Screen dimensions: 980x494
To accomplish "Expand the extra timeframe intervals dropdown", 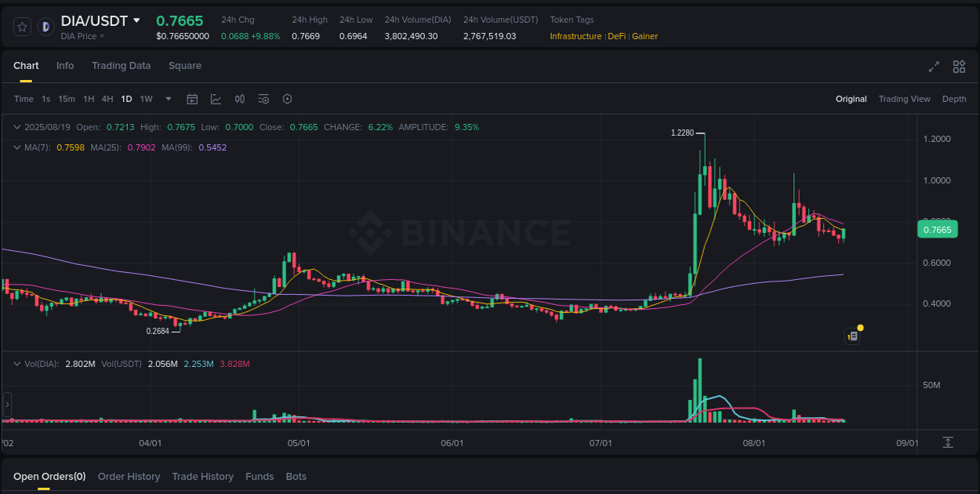I will click(168, 99).
